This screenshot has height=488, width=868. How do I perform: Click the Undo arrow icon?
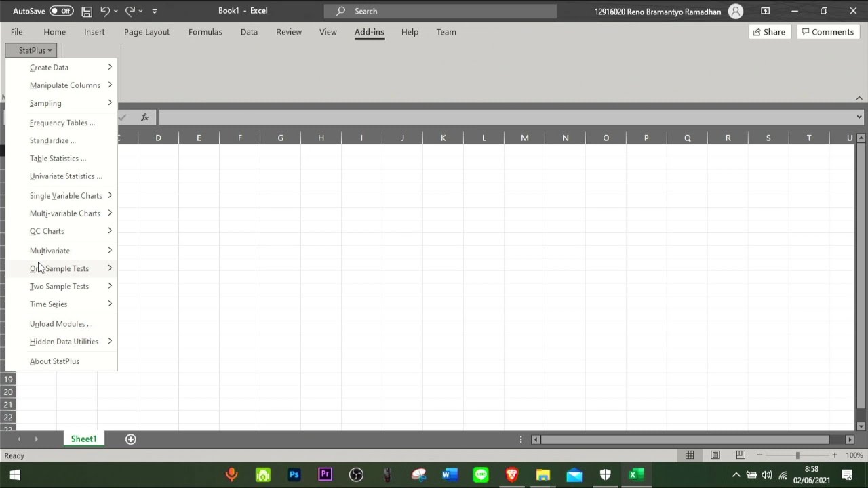[105, 11]
